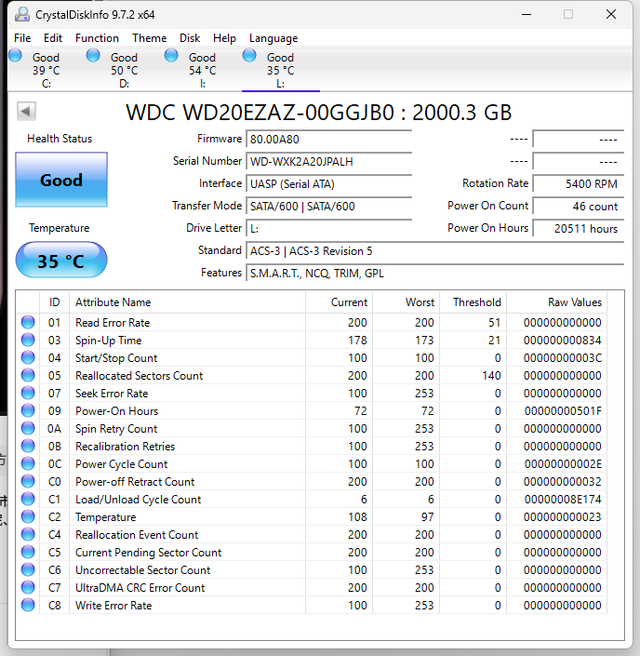Click raw value 00000008E174
Image resolution: width=640 pixels, height=656 pixels.
[563, 499]
